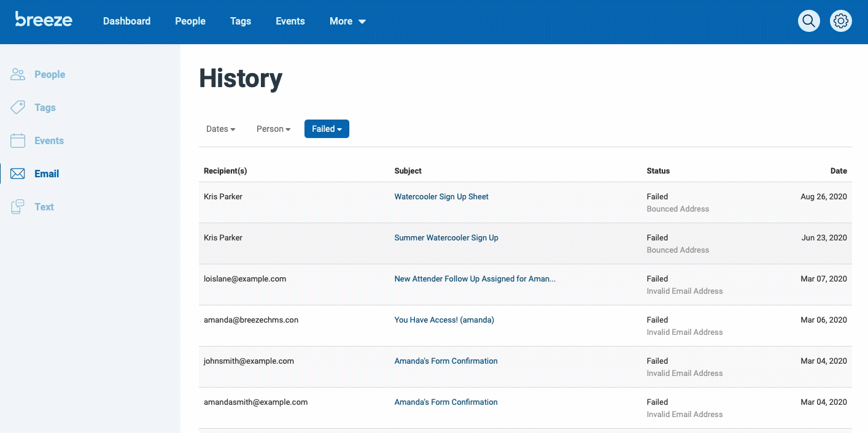
Task: Click recipient johnsmith@example.com
Action: [249, 361]
